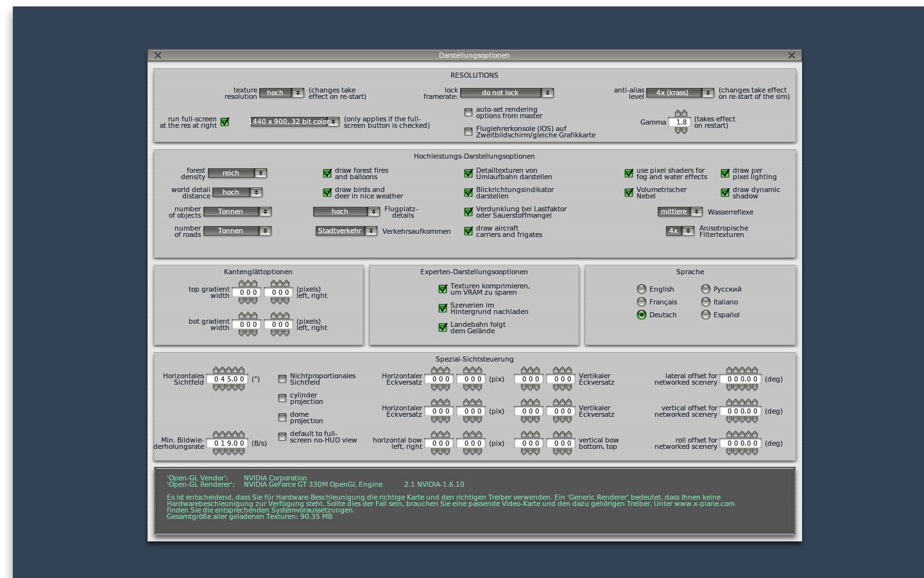Select the English language option

(x=642, y=289)
